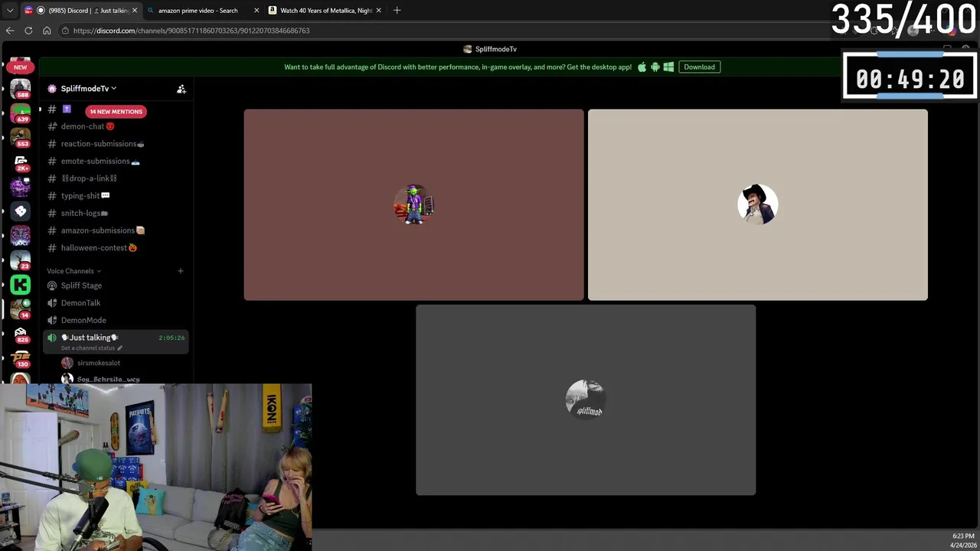This screenshot has height=551, width=980.
Task: View site info lock icon in address bar
Action: (x=66, y=31)
